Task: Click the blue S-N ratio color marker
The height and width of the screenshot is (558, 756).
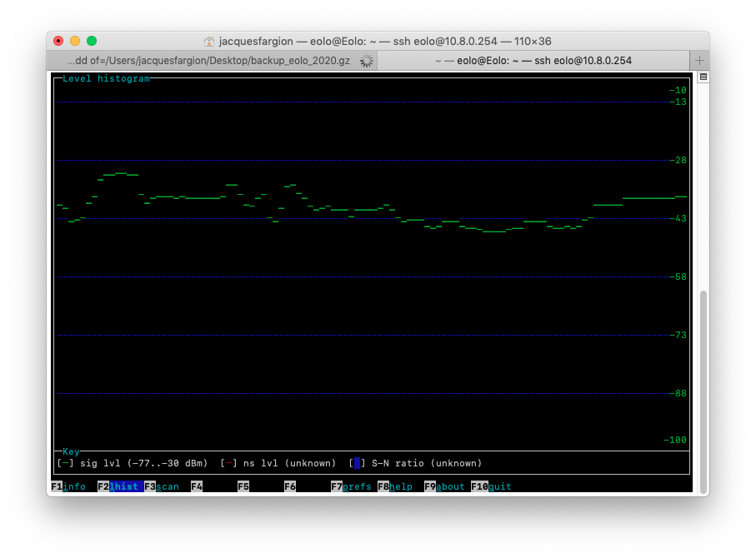Action: [358, 464]
